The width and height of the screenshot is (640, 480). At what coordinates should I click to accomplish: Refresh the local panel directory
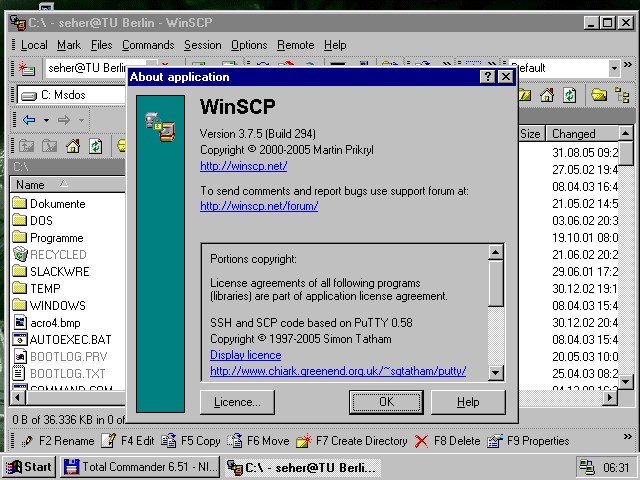point(96,146)
